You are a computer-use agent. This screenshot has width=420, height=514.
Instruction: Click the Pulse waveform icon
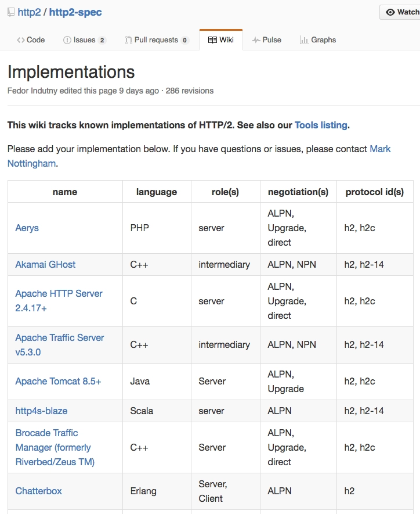[256, 40]
